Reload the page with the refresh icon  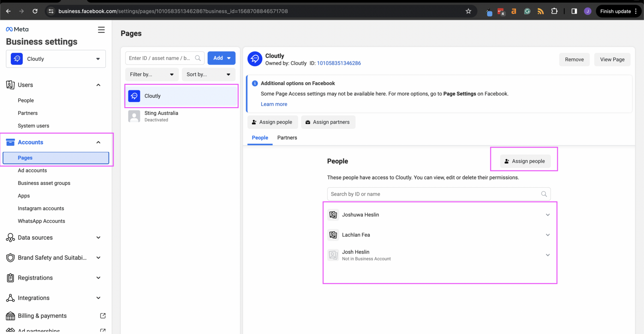[35, 11]
